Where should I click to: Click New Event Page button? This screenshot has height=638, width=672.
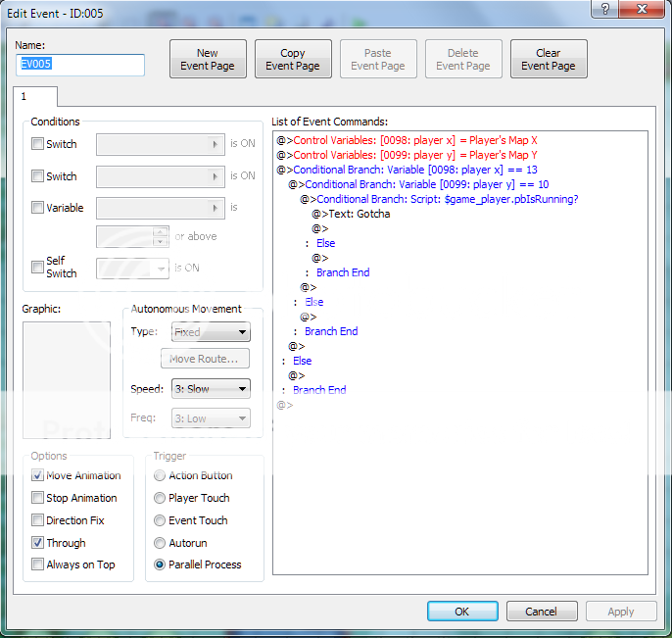(207, 60)
